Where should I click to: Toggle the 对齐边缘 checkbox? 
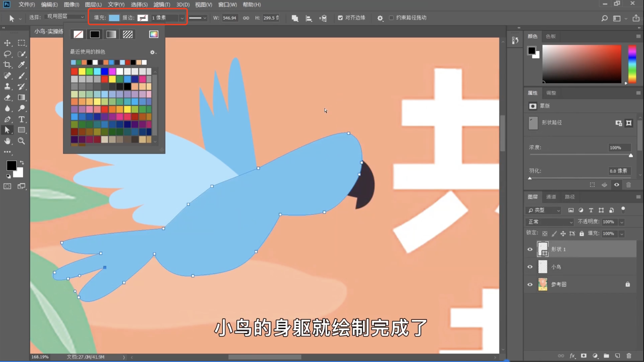pyautogui.click(x=340, y=18)
